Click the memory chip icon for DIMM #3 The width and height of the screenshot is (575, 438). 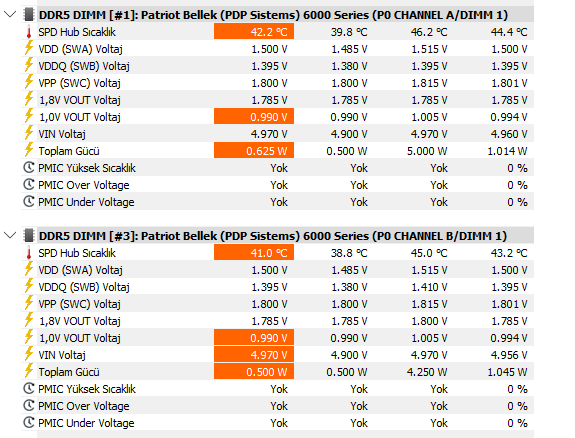(x=29, y=236)
